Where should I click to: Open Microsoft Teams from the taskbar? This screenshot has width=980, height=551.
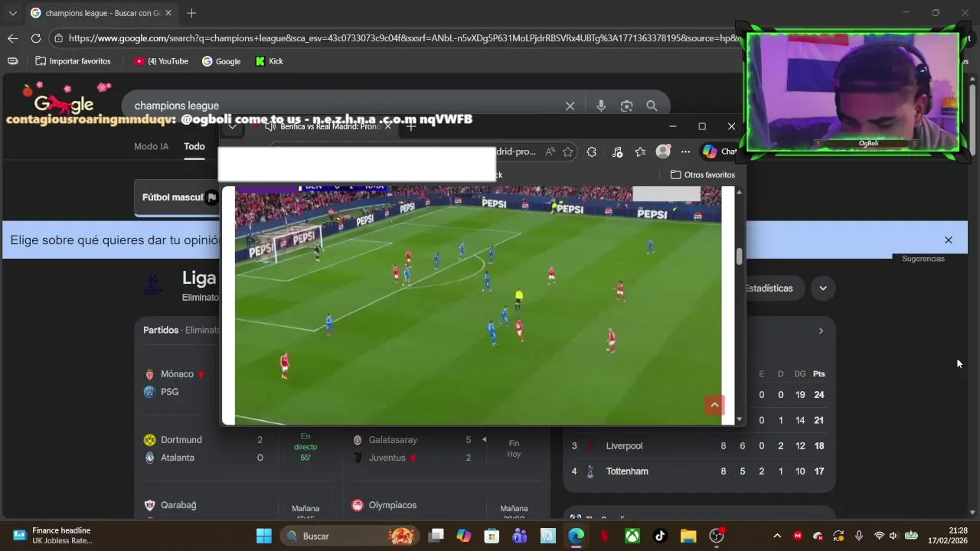tap(520, 536)
